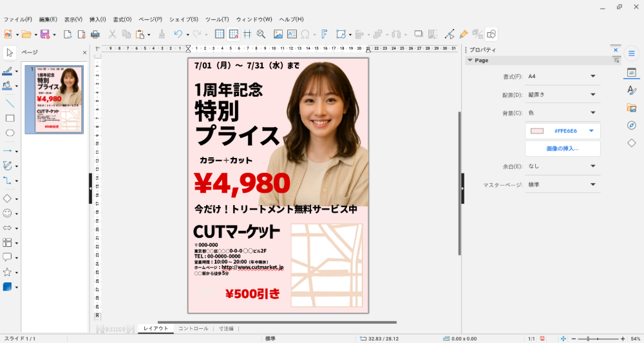Cut selection with the scissors icon
The width and height of the screenshot is (644, 343).
tap(112, 35)
